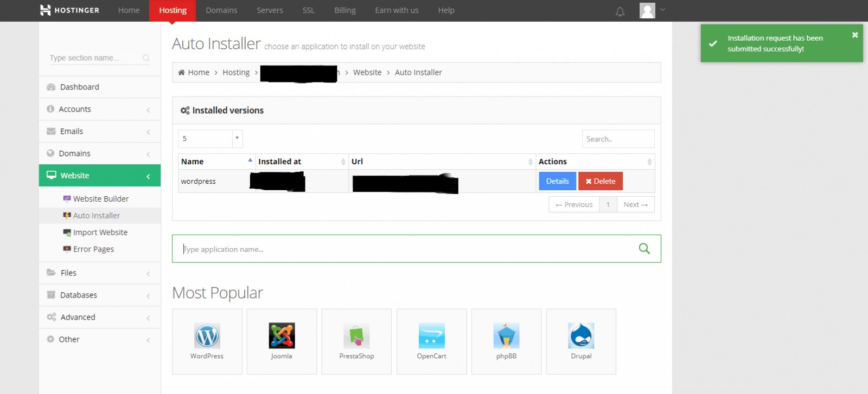Click the Error Pages icon

pyautogui.click(x=67, y=249)
